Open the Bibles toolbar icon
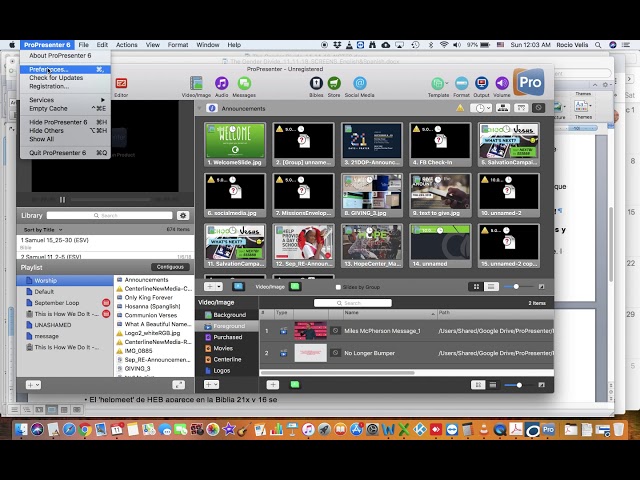Image resolution: width=640 pixels, height=480 pixels. coord(316,84)
